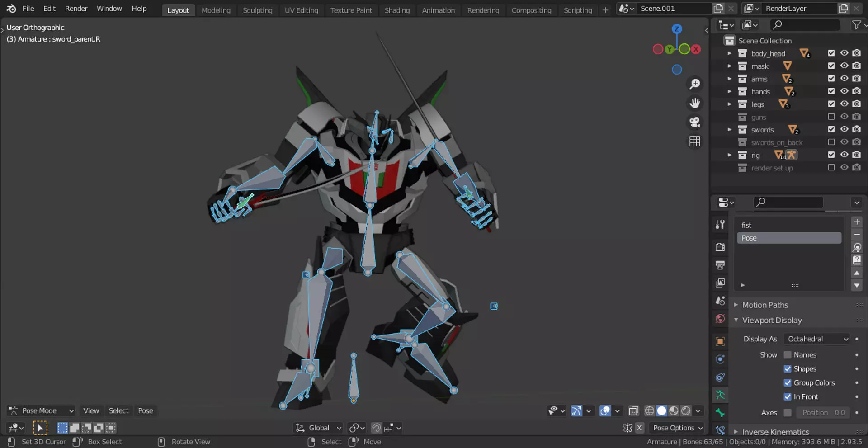Open World properties tab icon

(x=720, y=319)
